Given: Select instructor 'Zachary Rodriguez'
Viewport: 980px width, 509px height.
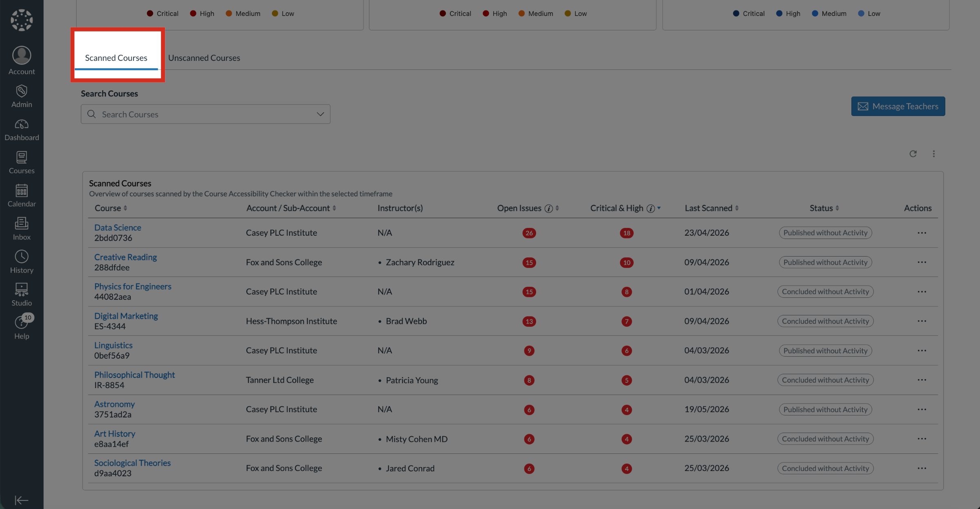Looking at the screenshot, I should click(420, 262).
